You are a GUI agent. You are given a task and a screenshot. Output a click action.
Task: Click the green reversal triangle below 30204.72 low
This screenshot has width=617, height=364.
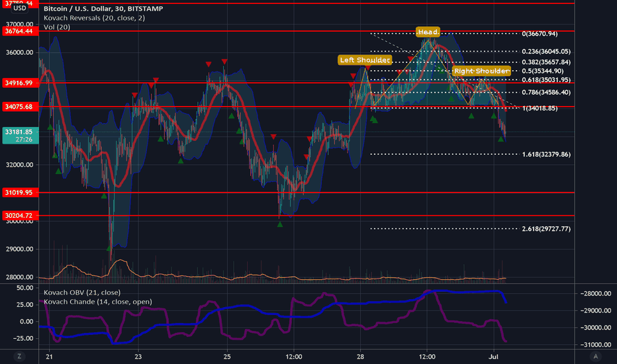pos(280,224)
